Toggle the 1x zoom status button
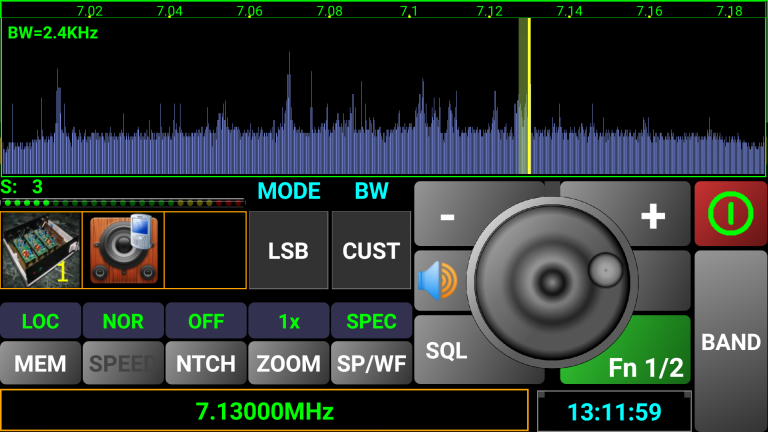 (288, 321)
